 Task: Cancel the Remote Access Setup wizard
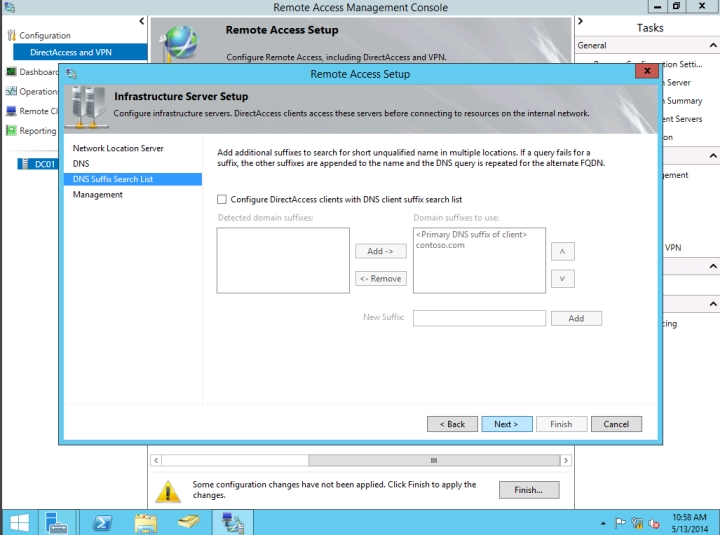[x=616, y=424]
